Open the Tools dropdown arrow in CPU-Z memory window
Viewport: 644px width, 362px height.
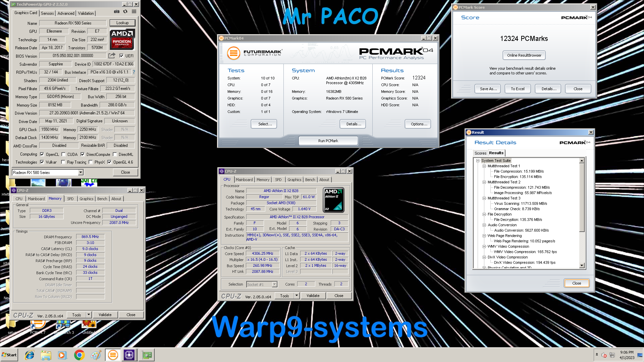click(x=89, y=315)
